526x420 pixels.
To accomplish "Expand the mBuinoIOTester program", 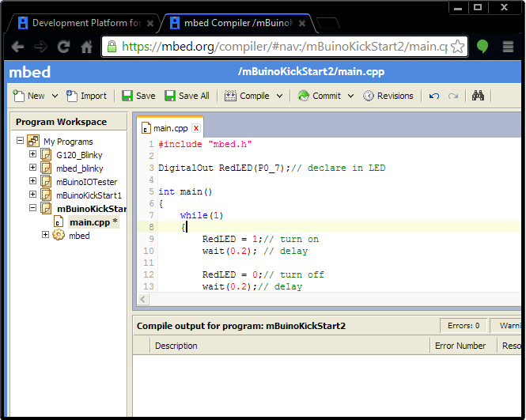I will coord(32,181).
